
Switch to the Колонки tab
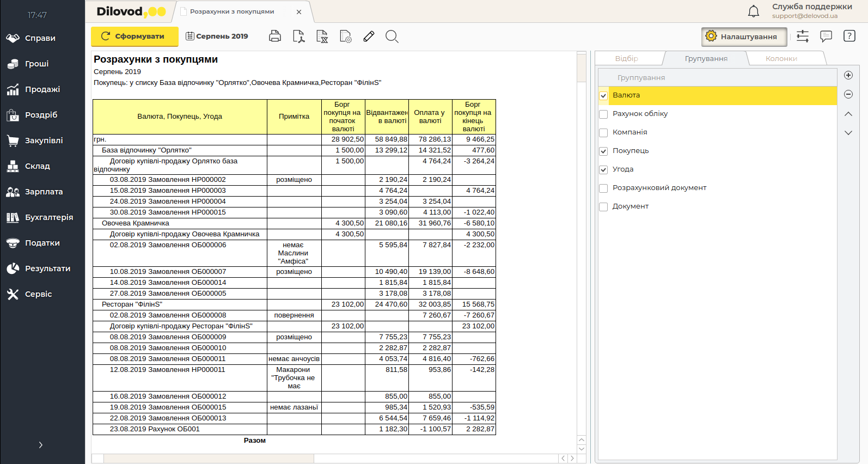(x=781, y=58)
